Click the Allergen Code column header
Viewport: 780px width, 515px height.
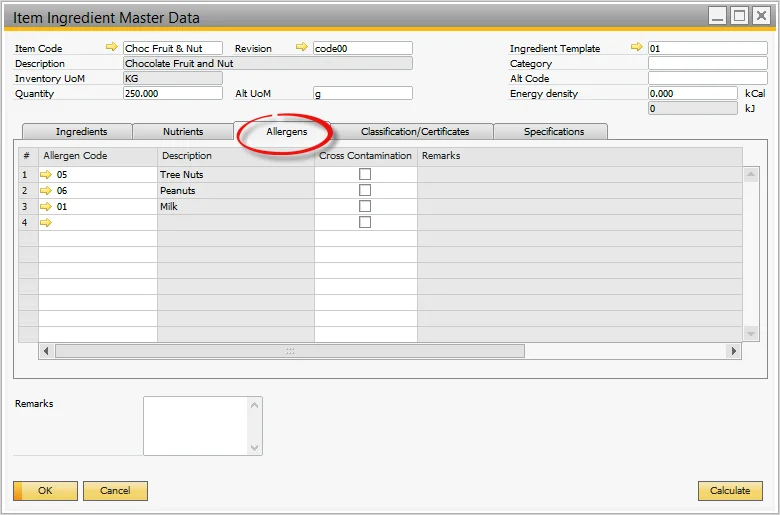click(x=98, y=156)
